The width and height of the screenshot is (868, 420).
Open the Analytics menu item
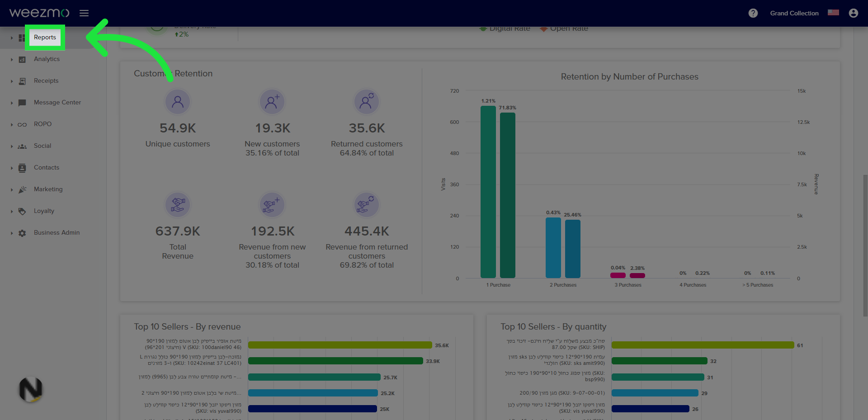[47, 59]
